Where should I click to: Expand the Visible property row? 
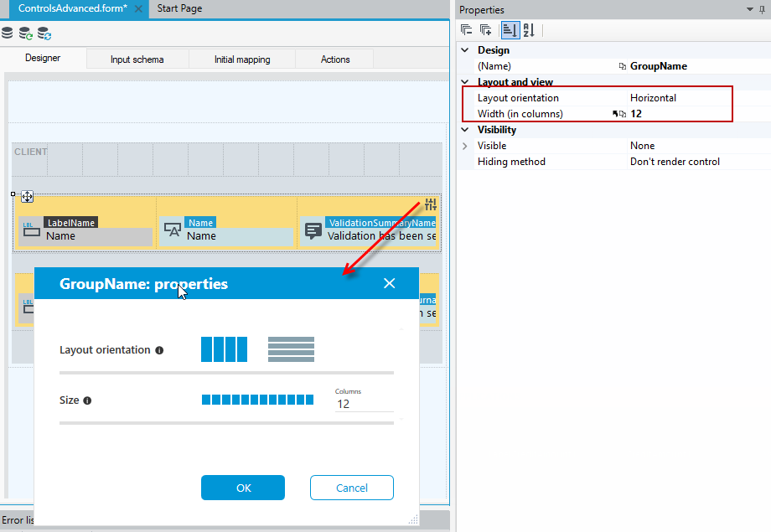[x=464, y=146]
